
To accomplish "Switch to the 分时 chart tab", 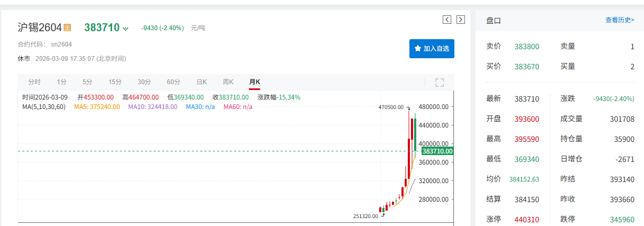I will point(34,82).
